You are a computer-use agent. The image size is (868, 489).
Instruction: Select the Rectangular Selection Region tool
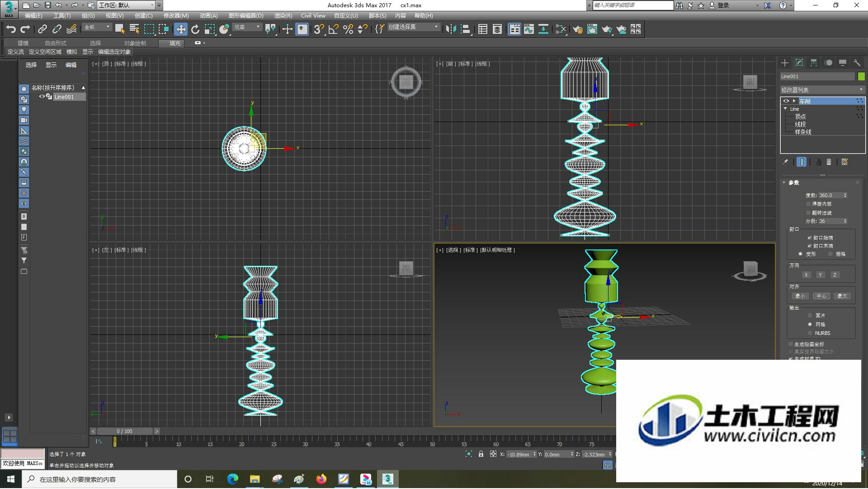click(149, 29)
